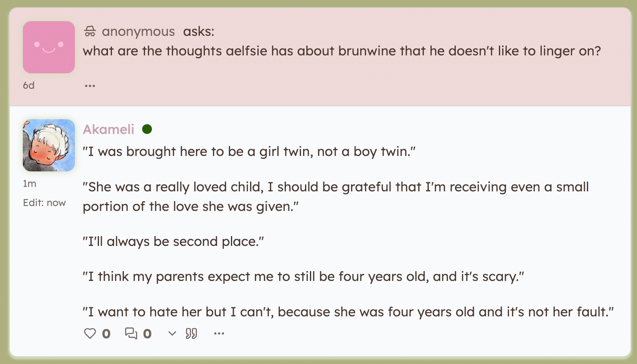Click the anonymous incognito hat-and-glasses icon
Screen dimensions: 637x364
pyautogui.click(x=90, y=31)
